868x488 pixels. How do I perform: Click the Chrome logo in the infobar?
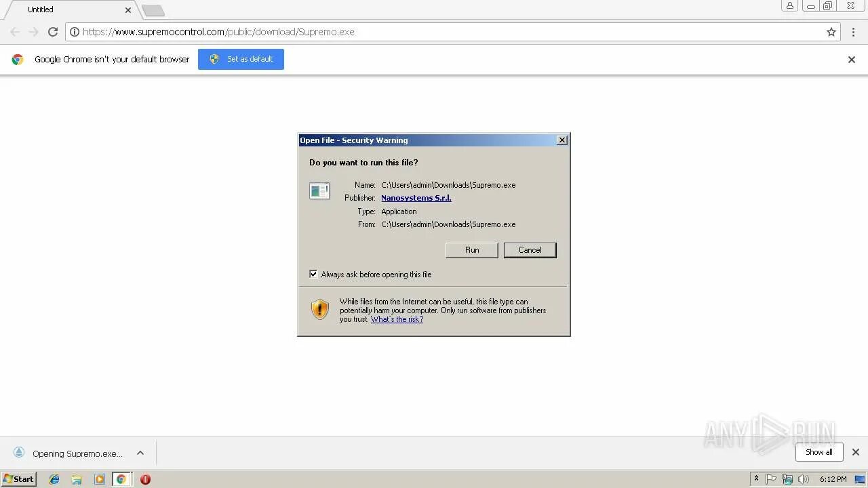18,60
